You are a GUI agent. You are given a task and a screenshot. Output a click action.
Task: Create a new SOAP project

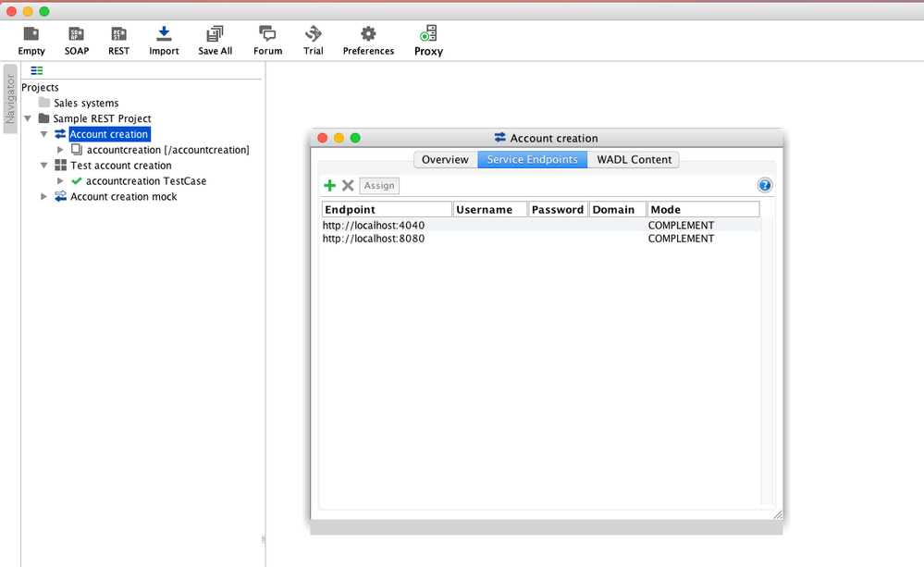click(77, 35)
